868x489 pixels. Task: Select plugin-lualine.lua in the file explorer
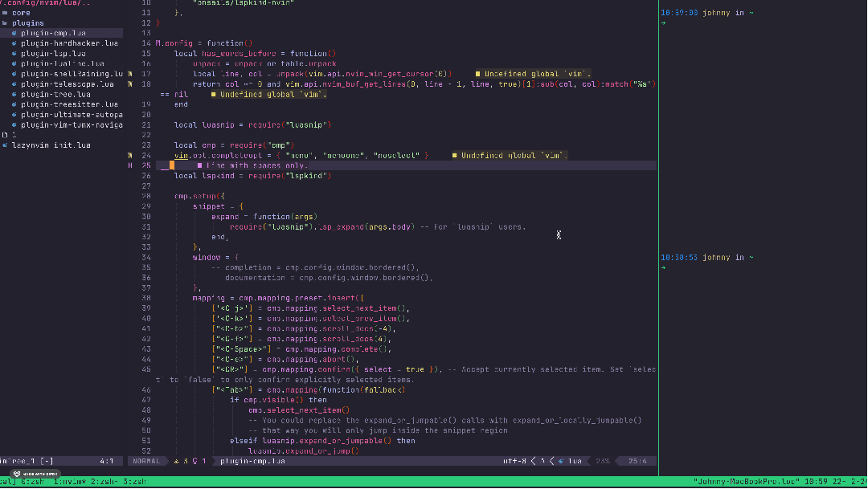pyautogui.click(x=63, y=63)
